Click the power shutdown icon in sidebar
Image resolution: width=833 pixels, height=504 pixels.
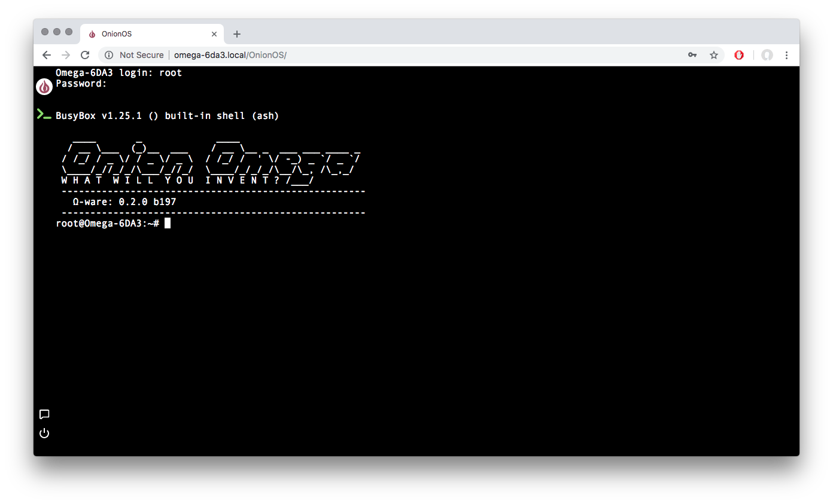click(44, 433)
